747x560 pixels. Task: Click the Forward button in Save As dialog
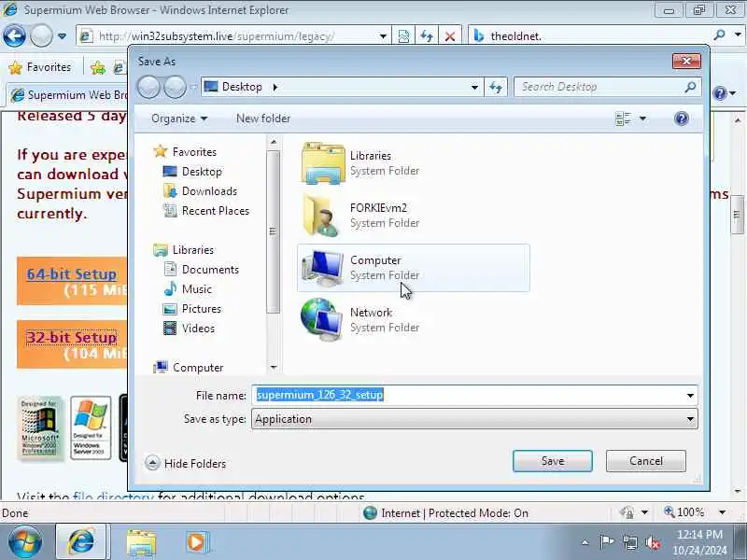175,87
